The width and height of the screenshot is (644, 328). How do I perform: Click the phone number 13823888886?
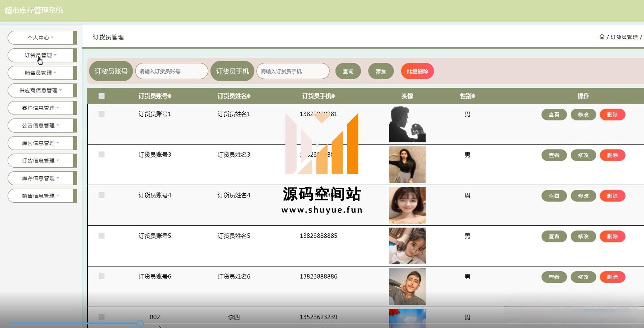[319, 276]
